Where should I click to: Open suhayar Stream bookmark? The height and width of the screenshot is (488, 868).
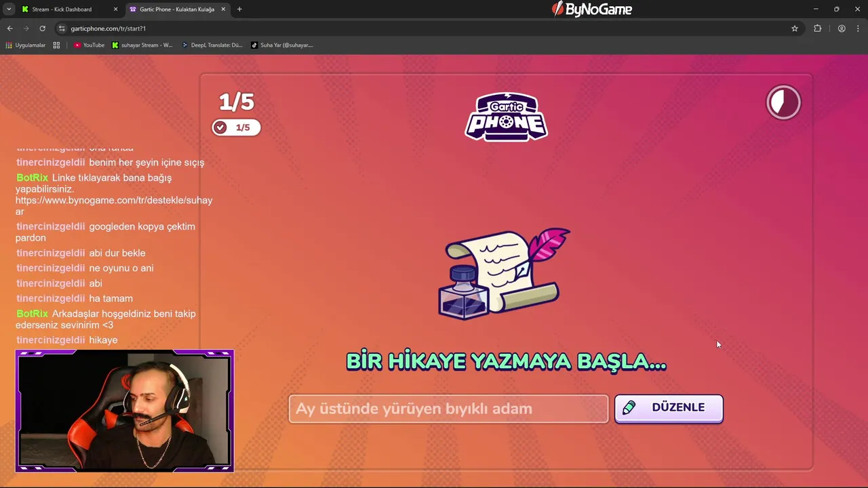(x=142, y=45)
